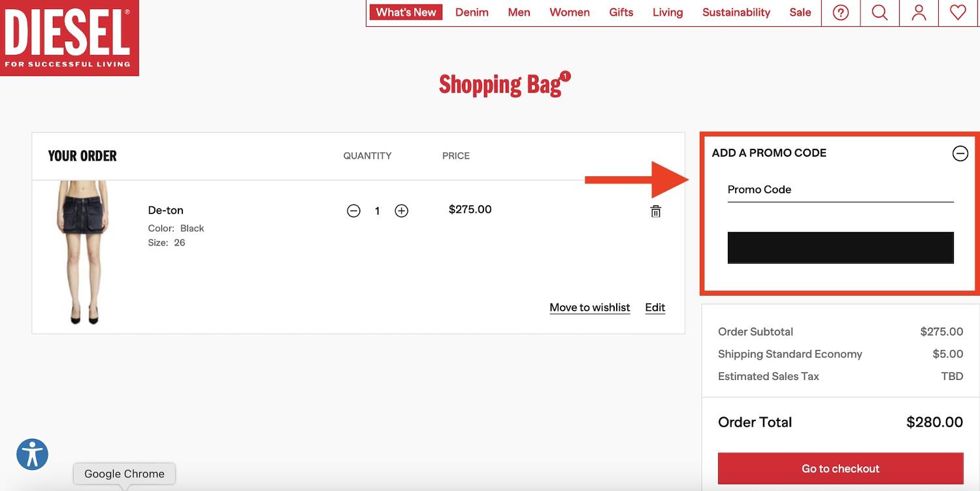
Task: Open the Women menu
Action: coord(570,12)
